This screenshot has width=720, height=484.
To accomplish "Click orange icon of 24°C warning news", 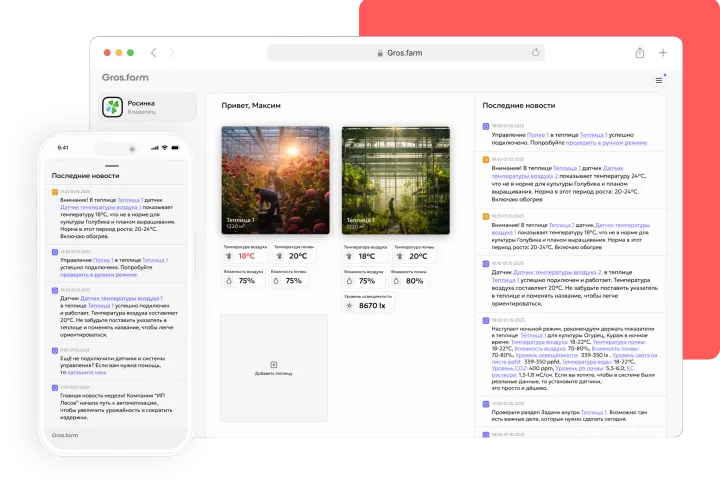I will [486, 159].
